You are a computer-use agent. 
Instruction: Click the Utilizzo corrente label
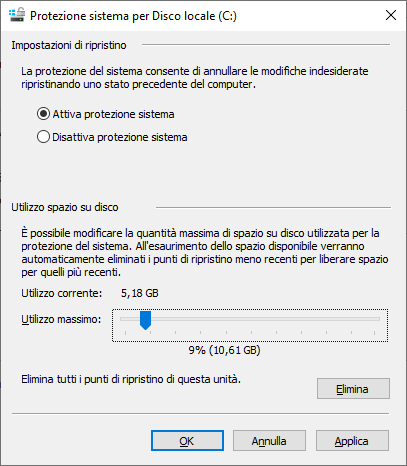pyautogui.click(x=62, y=293)
